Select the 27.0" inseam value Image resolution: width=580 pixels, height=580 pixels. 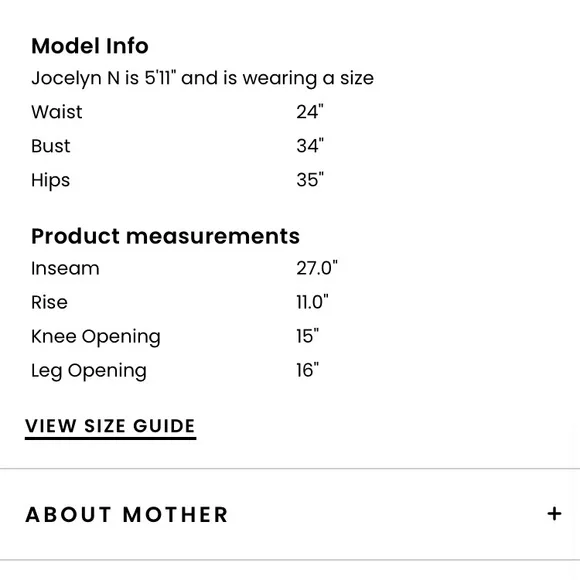pos(317,268)
